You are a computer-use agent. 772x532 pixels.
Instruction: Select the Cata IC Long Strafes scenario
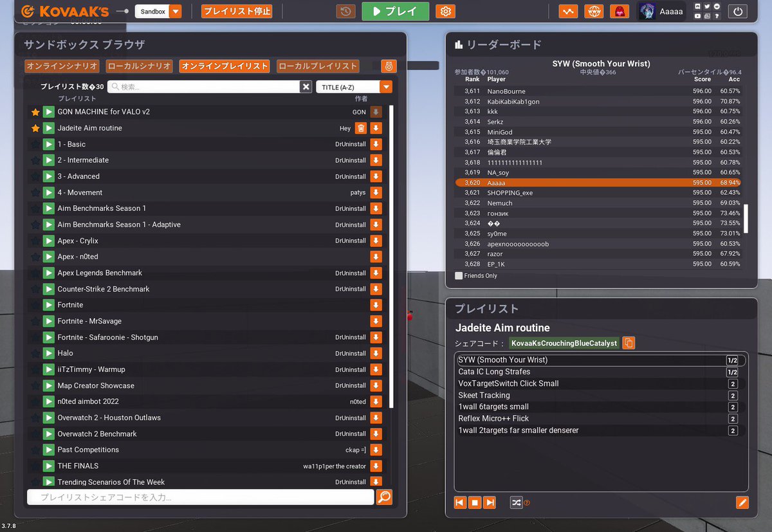600,372
